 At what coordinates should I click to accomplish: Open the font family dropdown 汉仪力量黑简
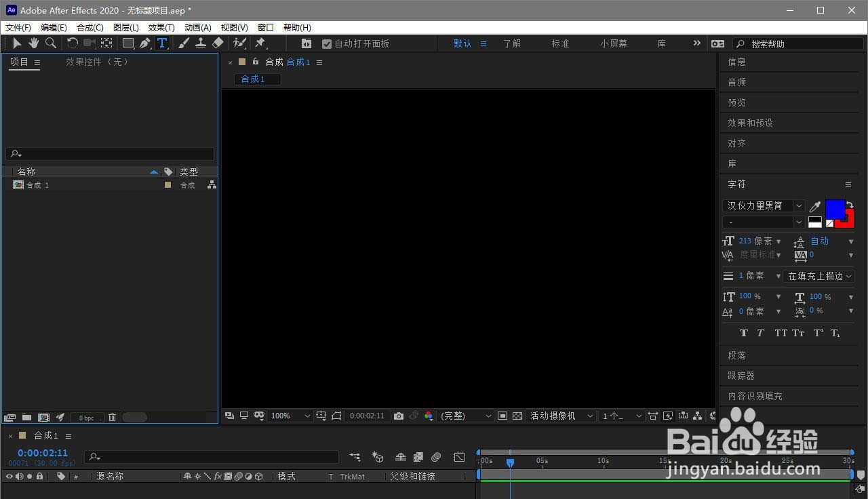click(x=764, y=205)
